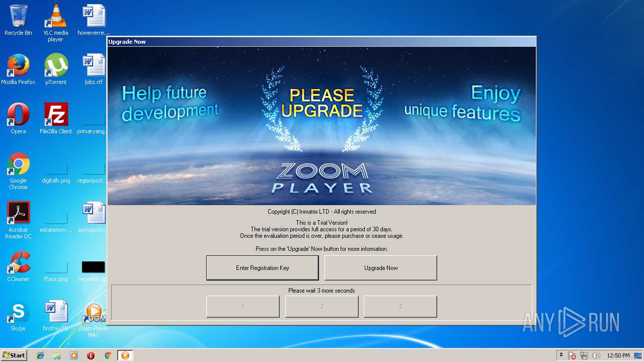Launch Opera browser shortcut
Viewport: 644px width, 362px height.
pyautogui.click(x=18, y=119)
